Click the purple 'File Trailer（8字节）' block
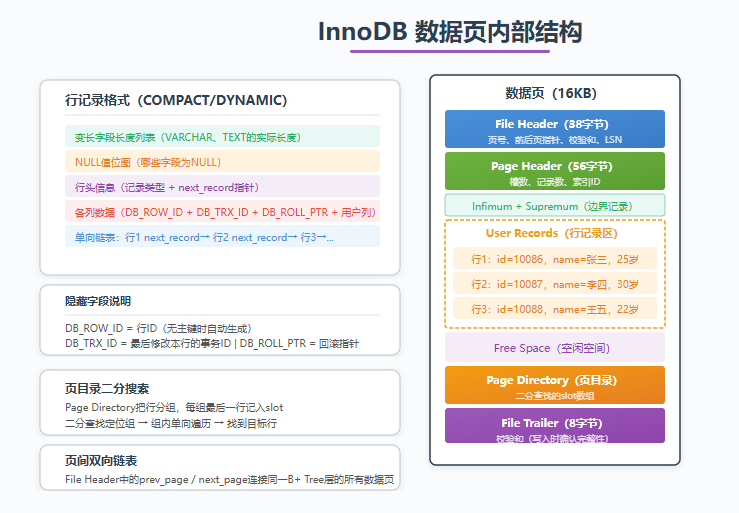739x513 pixels. point(555,426)
